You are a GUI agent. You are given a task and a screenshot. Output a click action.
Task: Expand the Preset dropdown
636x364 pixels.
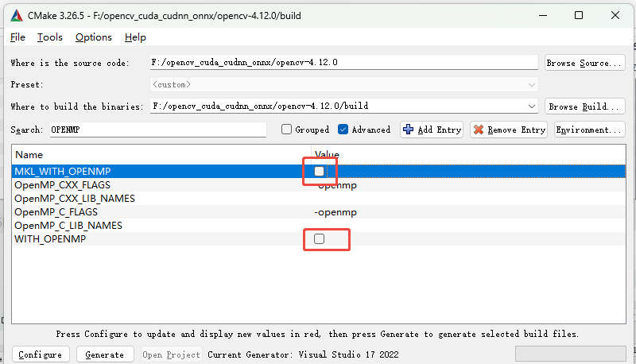click(531, 84)
